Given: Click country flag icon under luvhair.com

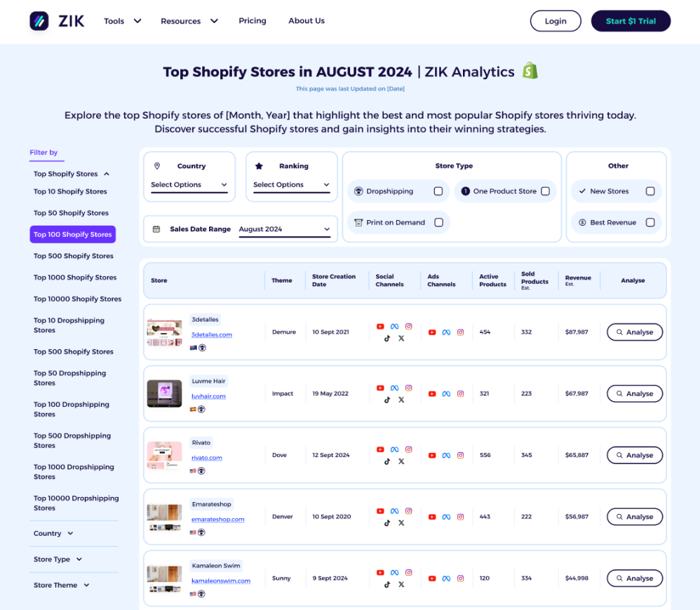Looking at the screenshot, I should click(193, 409).
